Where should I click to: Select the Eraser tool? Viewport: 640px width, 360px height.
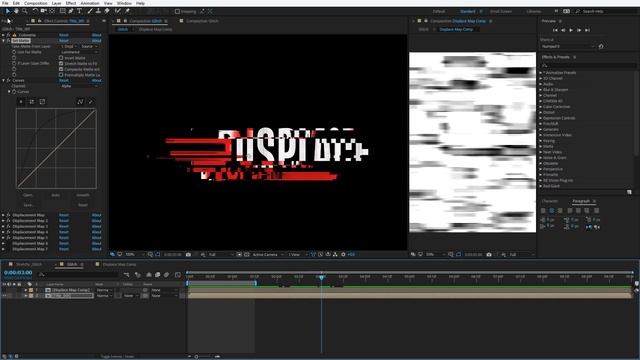[x=107, y=11]
